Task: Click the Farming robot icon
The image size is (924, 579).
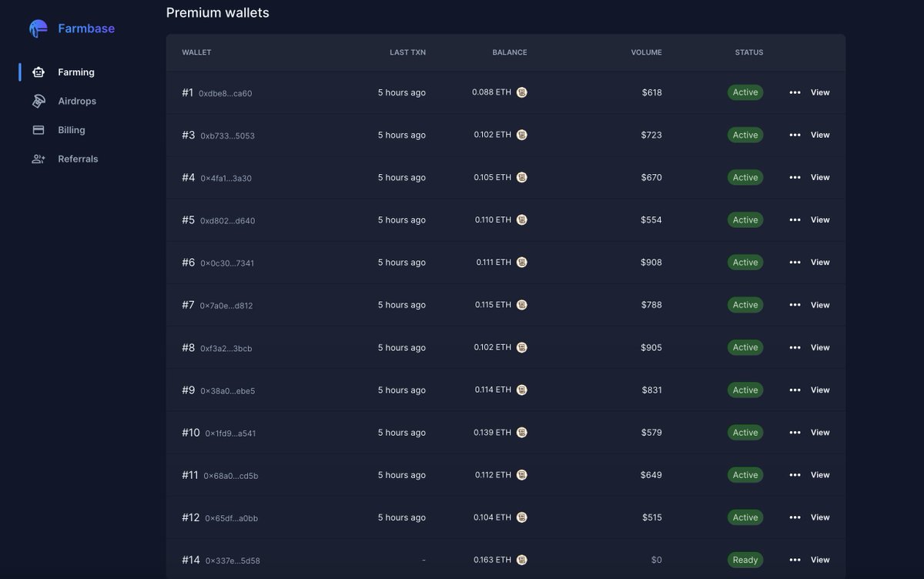Action: pyautogui.click(x=38, y=72)
